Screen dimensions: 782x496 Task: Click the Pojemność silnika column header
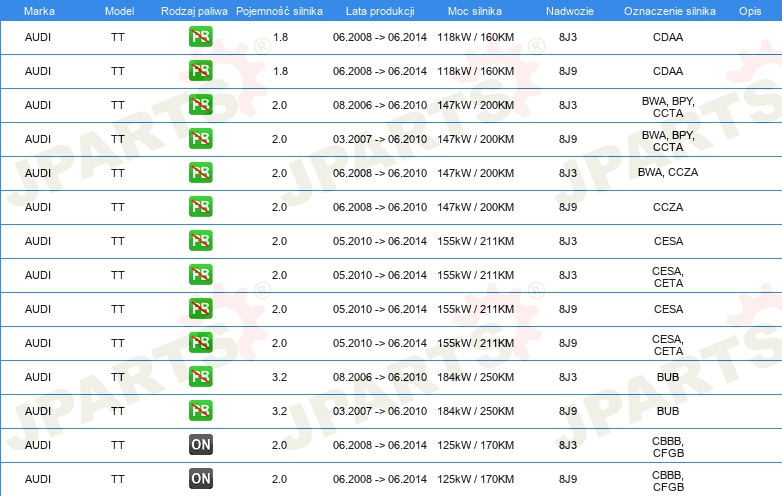(x=279, y=11)
